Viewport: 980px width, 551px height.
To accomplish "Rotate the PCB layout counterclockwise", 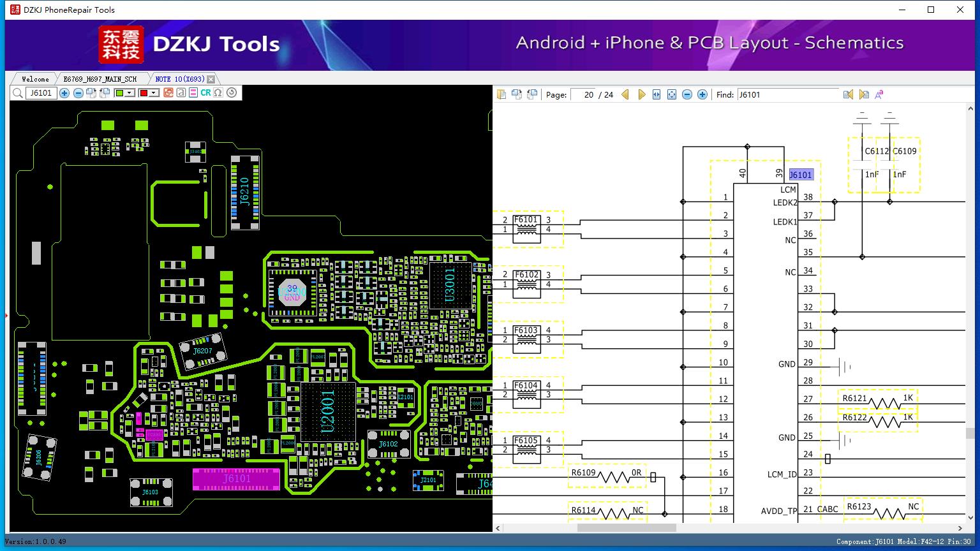I will pyautogui.click(x=104, y=93).
